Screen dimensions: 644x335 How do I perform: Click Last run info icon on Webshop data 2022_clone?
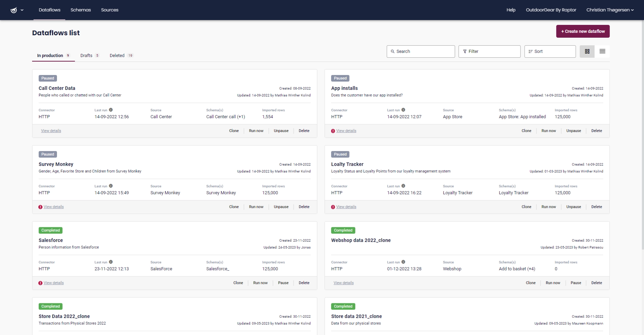(x=403, y=262)
